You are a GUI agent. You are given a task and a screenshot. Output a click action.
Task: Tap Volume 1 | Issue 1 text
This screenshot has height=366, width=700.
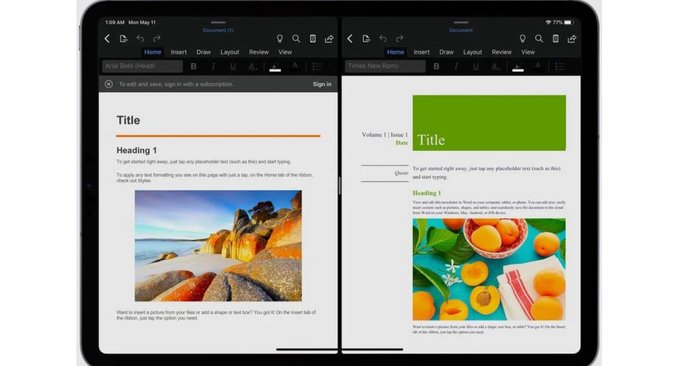385,134
